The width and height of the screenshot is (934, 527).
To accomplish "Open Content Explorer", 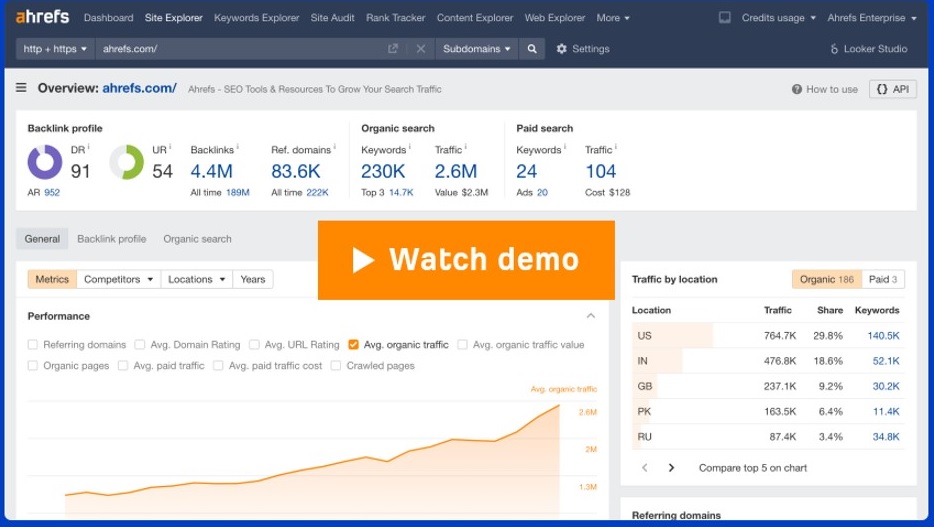I will click(475, 18).
